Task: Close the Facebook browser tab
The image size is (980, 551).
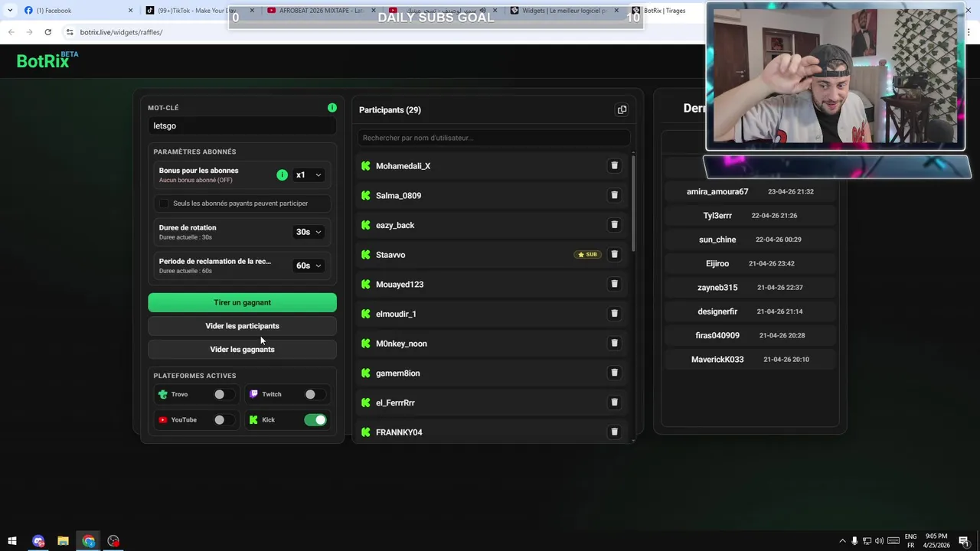Action: click(x=130, y=11)
